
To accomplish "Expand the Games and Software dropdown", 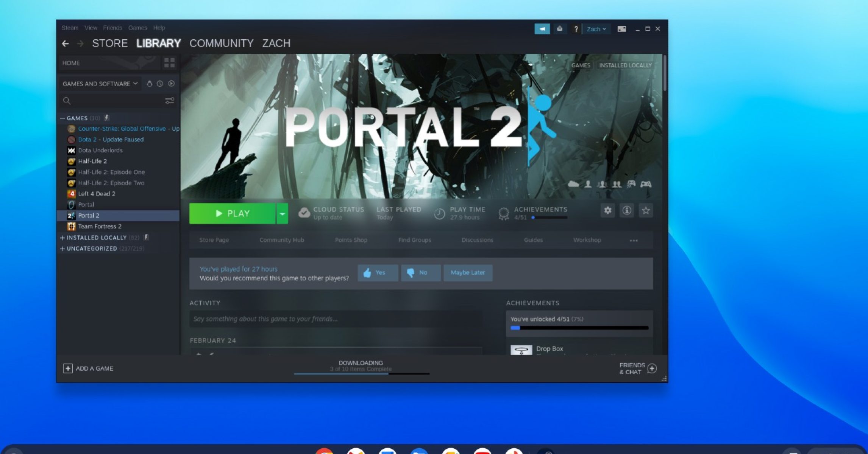I will (100, 84).
